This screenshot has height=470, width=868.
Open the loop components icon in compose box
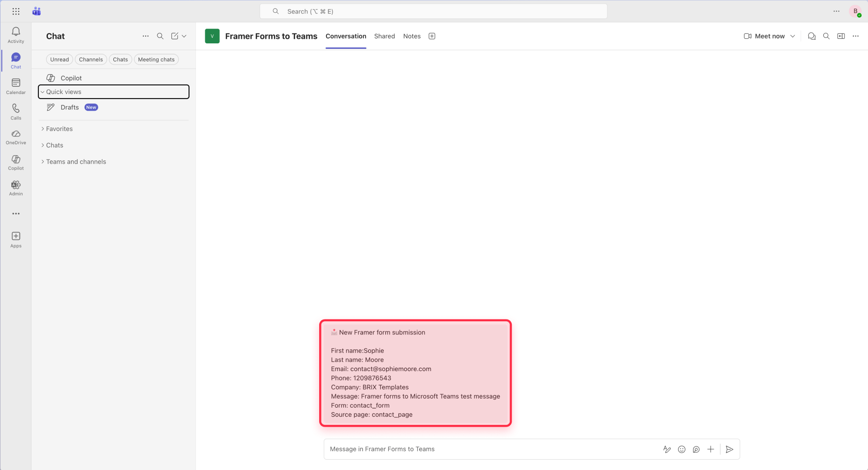(696, 449)
